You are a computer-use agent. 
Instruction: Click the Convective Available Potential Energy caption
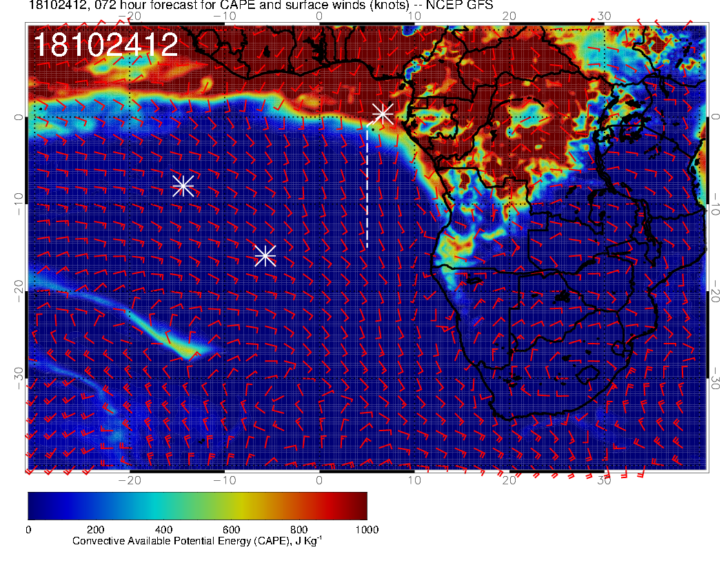tap(197, 542)
